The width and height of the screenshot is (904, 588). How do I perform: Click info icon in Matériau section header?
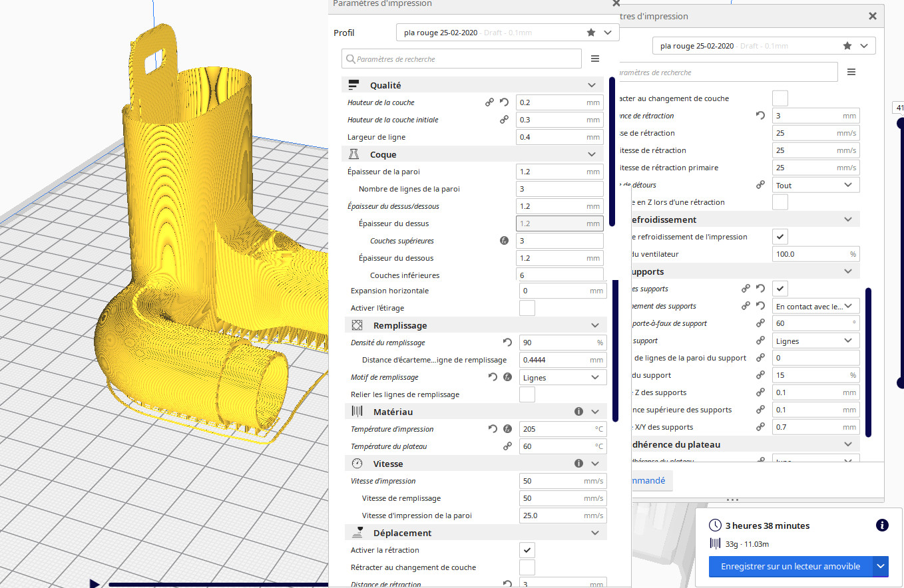[x=578, y=412]
